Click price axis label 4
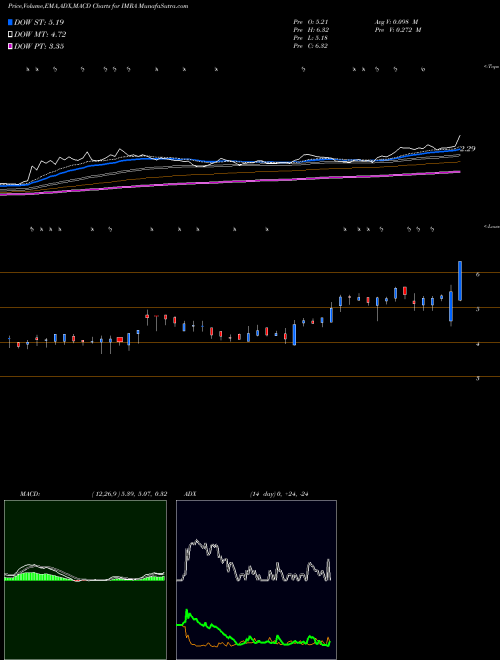Screen dimensions: 500x660 coord(477,344)
